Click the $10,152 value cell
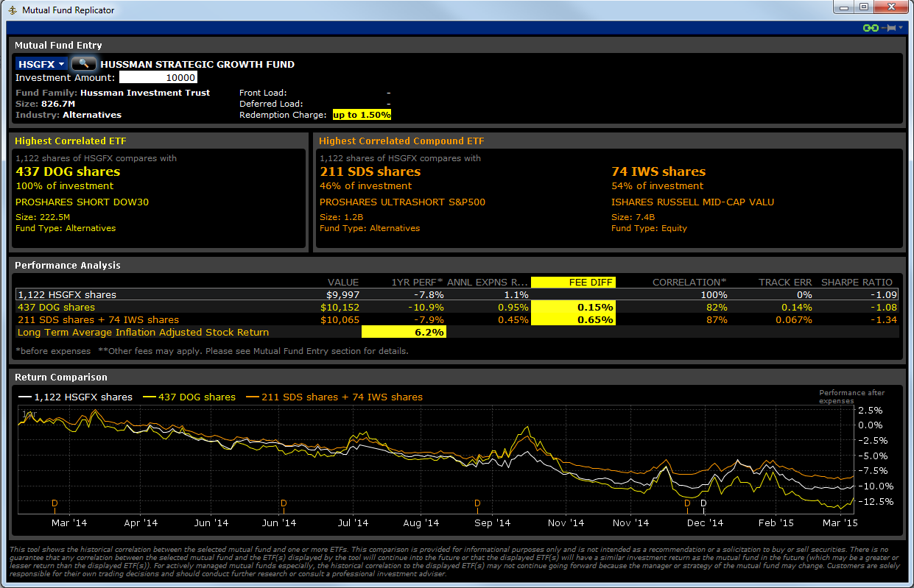Image resolution: width=914 pixels, height=588 pixels. click(340, 307)
